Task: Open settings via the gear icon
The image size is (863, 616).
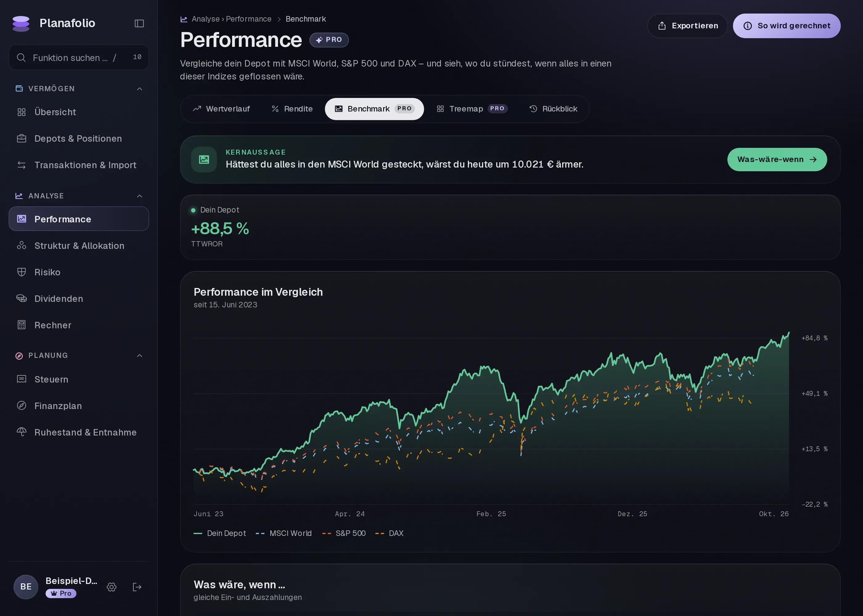Action: coord(112,587)
